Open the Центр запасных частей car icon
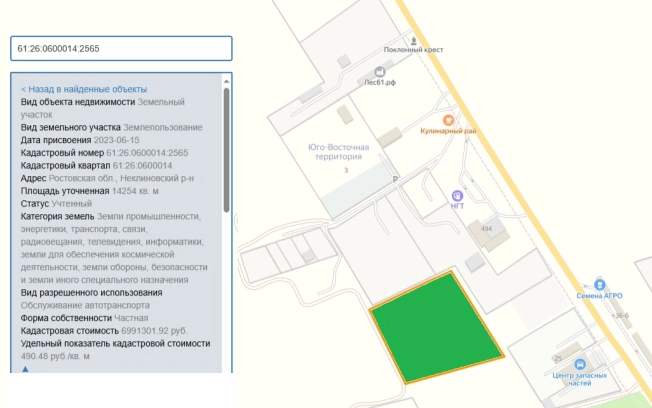The height and width of the screenshot is (408, 652). click(x=582, y=365)
